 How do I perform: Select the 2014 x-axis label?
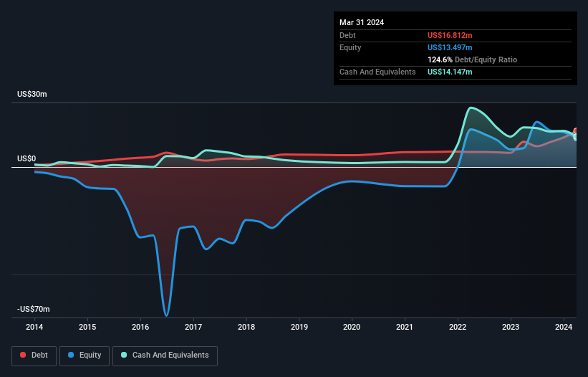click(34, 327)
